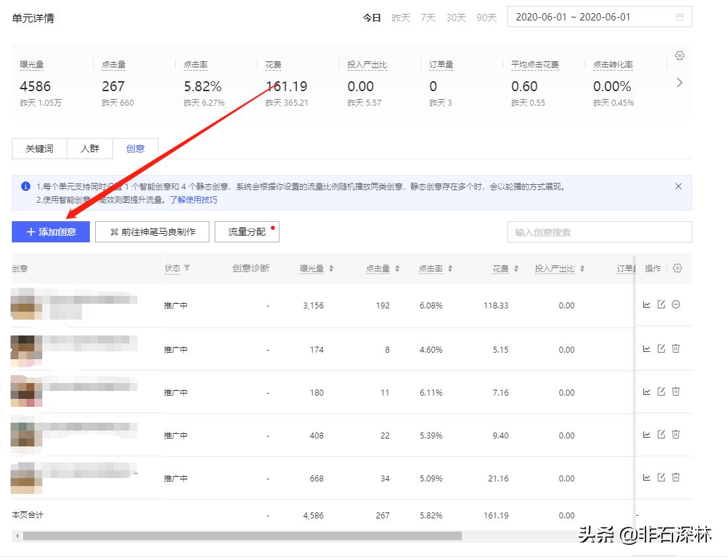Open 流量分配 settings
Image resolution: width=728 pixels, height=560 pixels.
(247, 232)
